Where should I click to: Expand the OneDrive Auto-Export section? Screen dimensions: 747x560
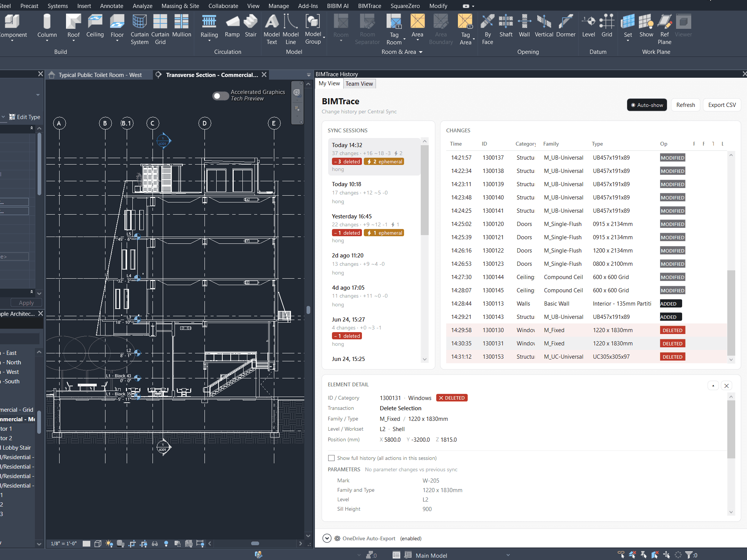pos(327,538)
